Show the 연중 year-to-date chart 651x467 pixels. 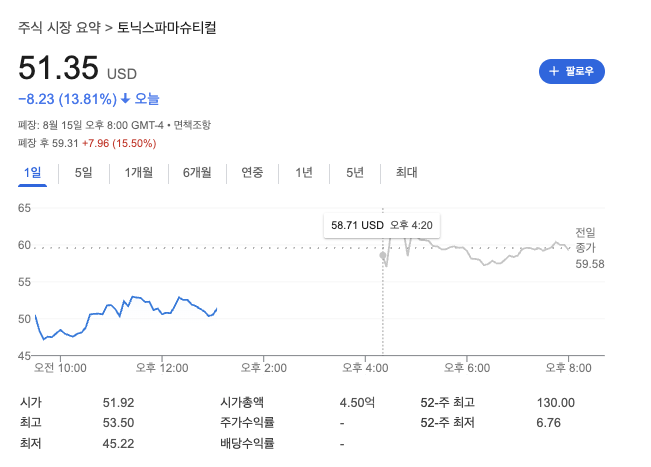point(252,173)
